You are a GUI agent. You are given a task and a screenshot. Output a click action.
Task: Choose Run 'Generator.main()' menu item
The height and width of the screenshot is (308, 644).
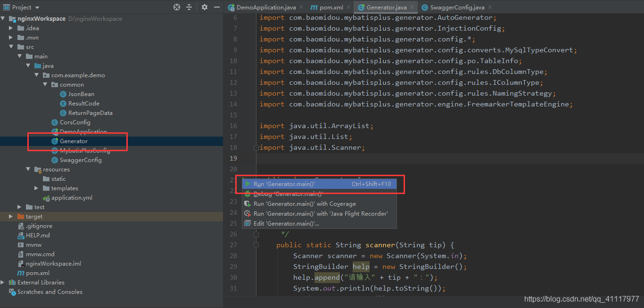pos(319,184)
